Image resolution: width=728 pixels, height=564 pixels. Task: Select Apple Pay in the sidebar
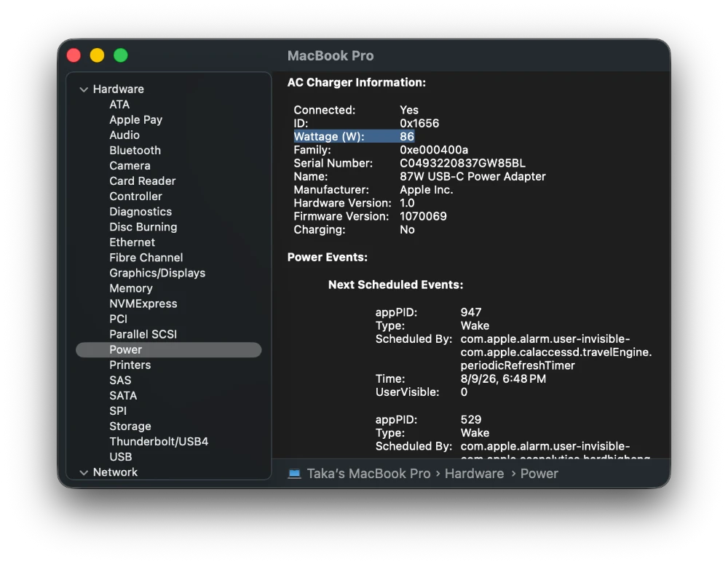(135, 120)
